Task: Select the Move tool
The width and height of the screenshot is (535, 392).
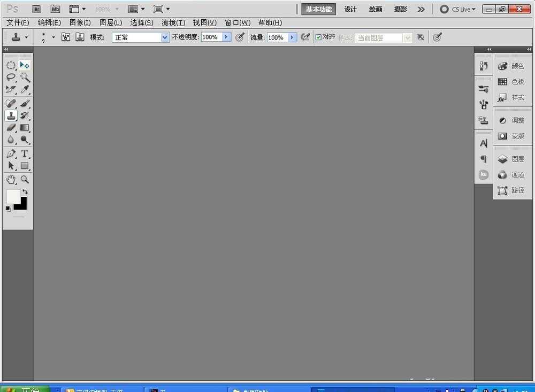Action: (x=25, y=65)
